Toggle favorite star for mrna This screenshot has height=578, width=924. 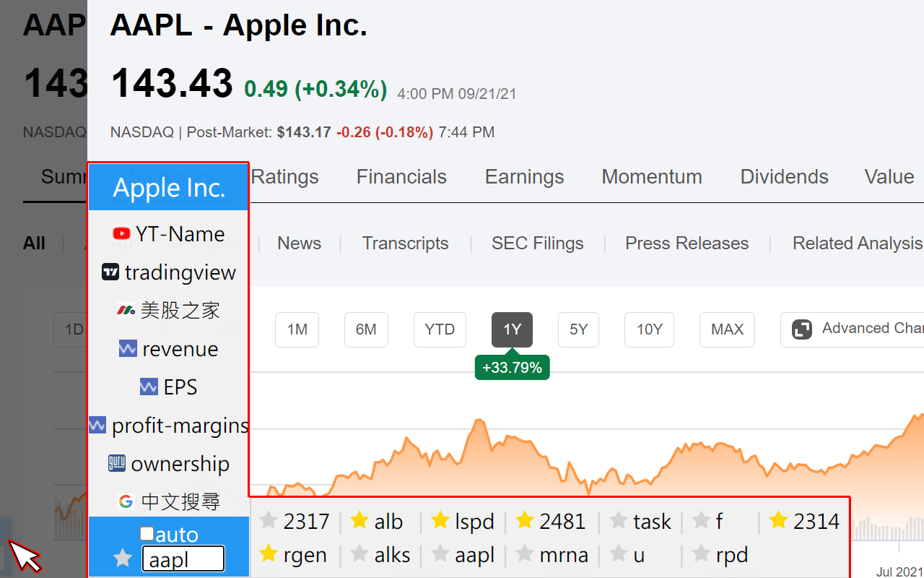525,555
